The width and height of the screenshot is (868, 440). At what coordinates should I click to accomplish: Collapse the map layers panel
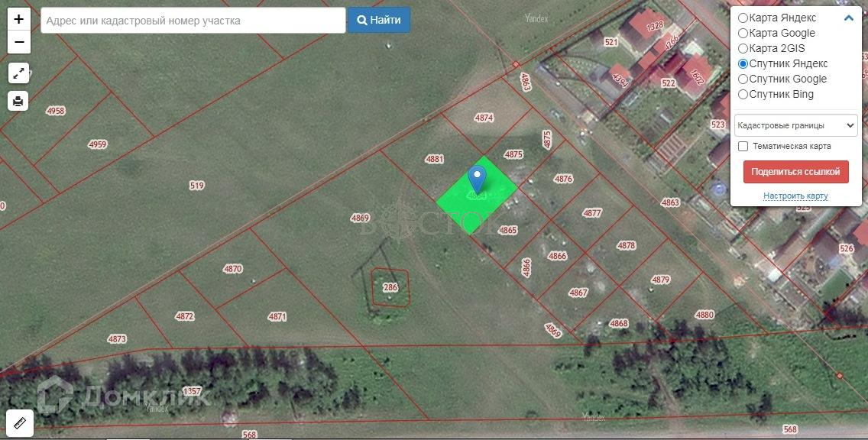(849, 18)
